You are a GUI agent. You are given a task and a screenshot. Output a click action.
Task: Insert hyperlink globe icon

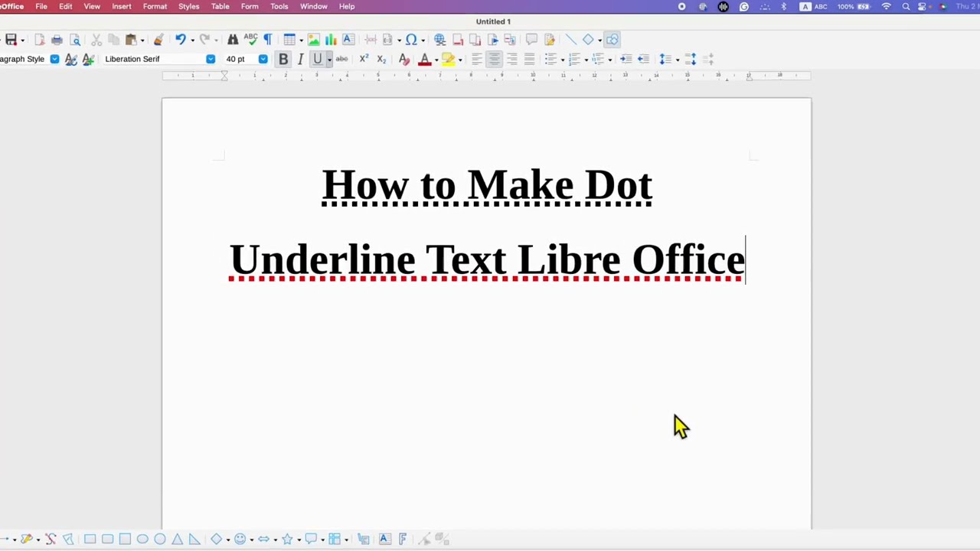(x=439, y=40)
